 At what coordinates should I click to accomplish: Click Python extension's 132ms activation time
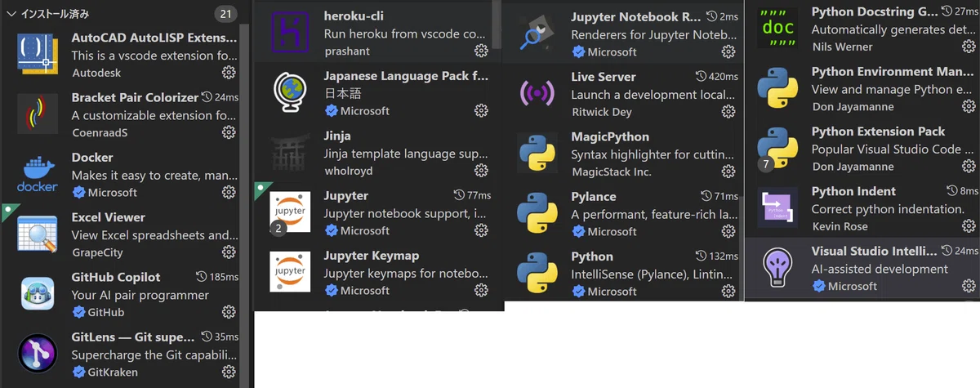pos(716,256)
